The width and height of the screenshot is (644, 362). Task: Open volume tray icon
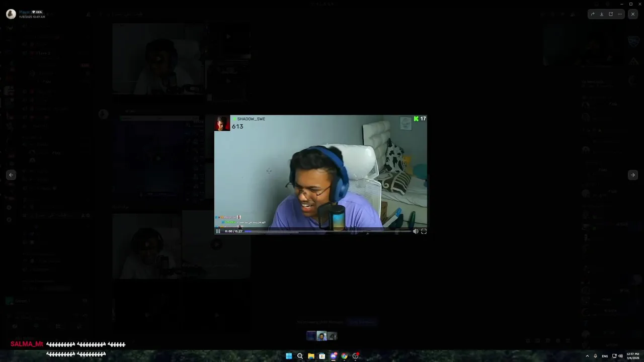point(620,356)
